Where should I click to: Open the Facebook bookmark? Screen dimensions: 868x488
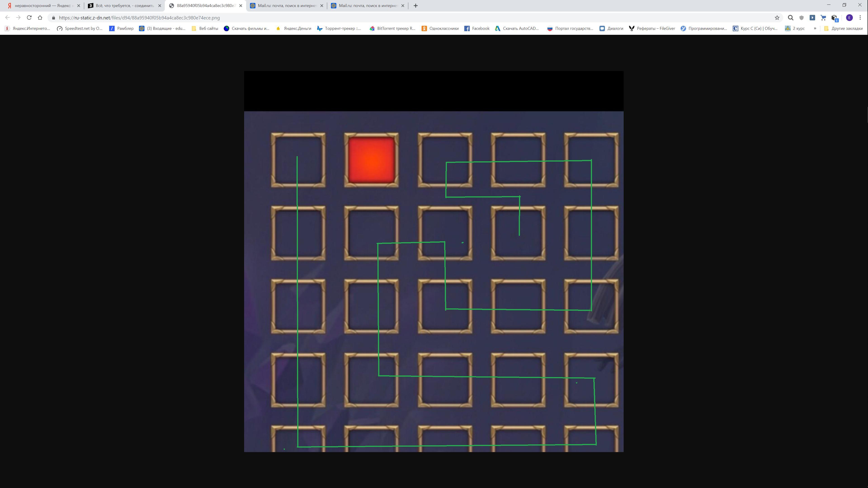click(x=477, y=29)
